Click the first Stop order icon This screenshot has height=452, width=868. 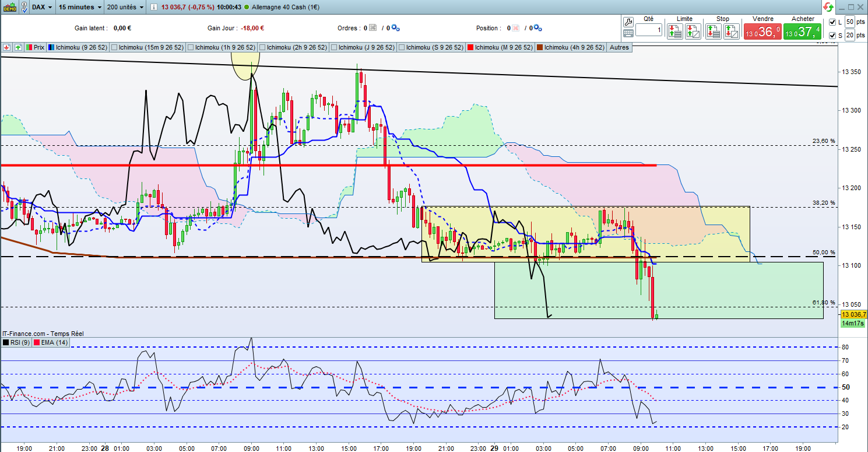tap(714, 31)
